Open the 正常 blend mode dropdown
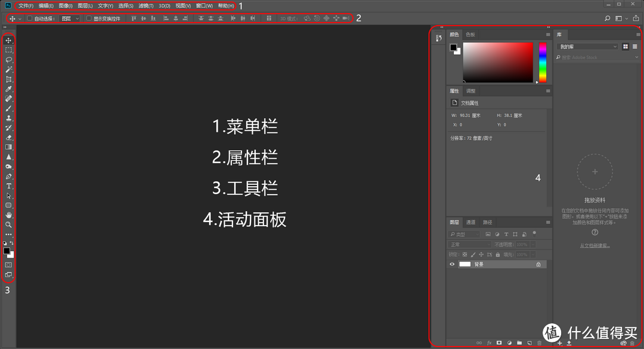This screenshot has height=349, width=644. coord(468,244)
